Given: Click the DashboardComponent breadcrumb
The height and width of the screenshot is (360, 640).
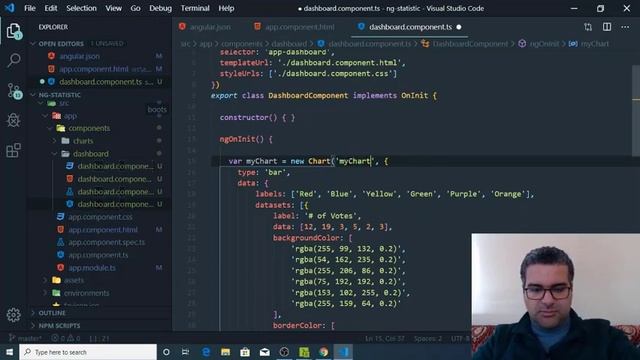Looking at the screenshot, I should tap(470, 44).
